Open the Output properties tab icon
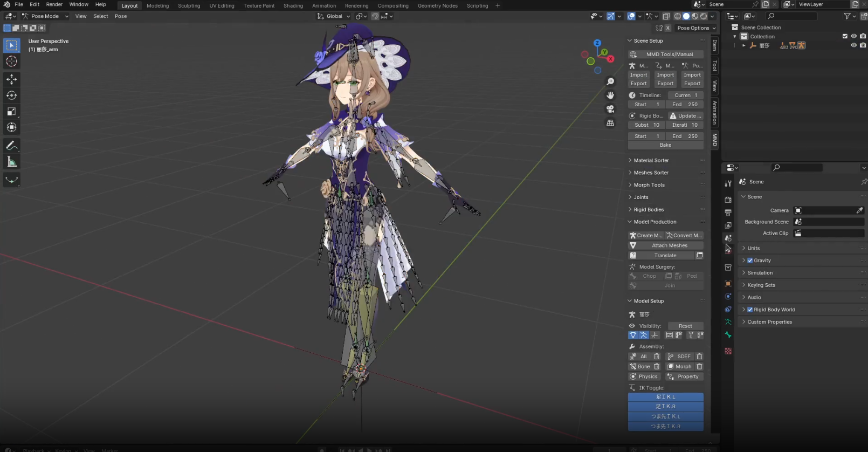 click(x=728, y=213)
